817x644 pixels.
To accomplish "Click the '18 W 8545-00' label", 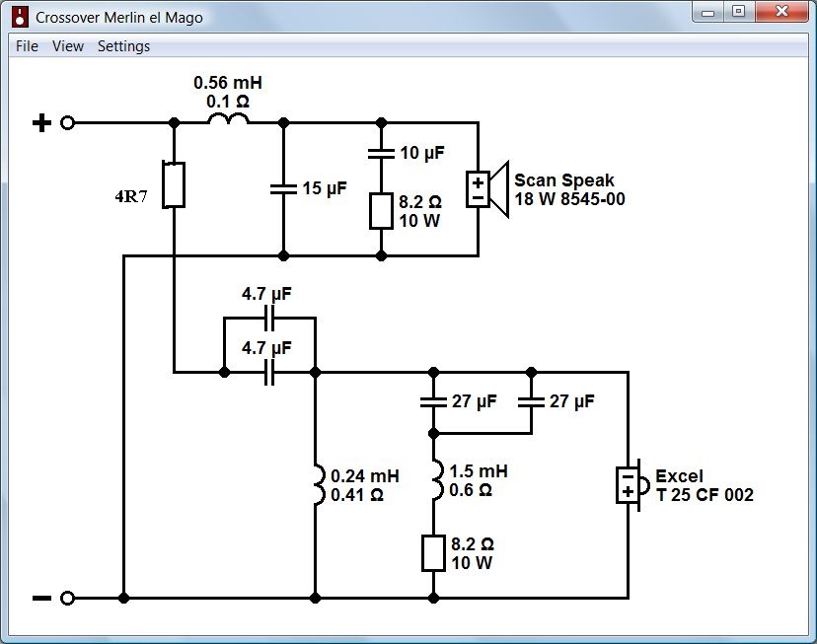I will pyautogui.click(x=569, y=199).
